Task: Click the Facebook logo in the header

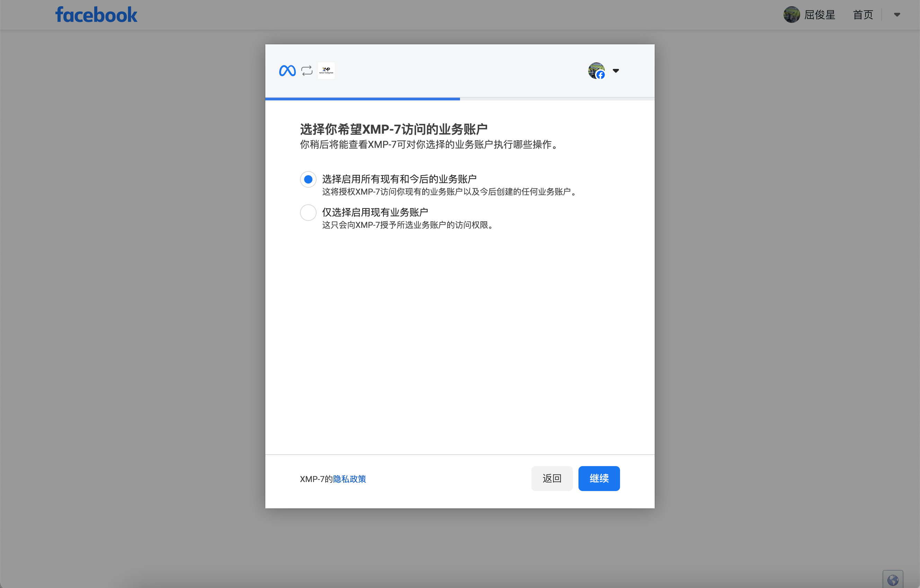Action: [x=96, y=15]
